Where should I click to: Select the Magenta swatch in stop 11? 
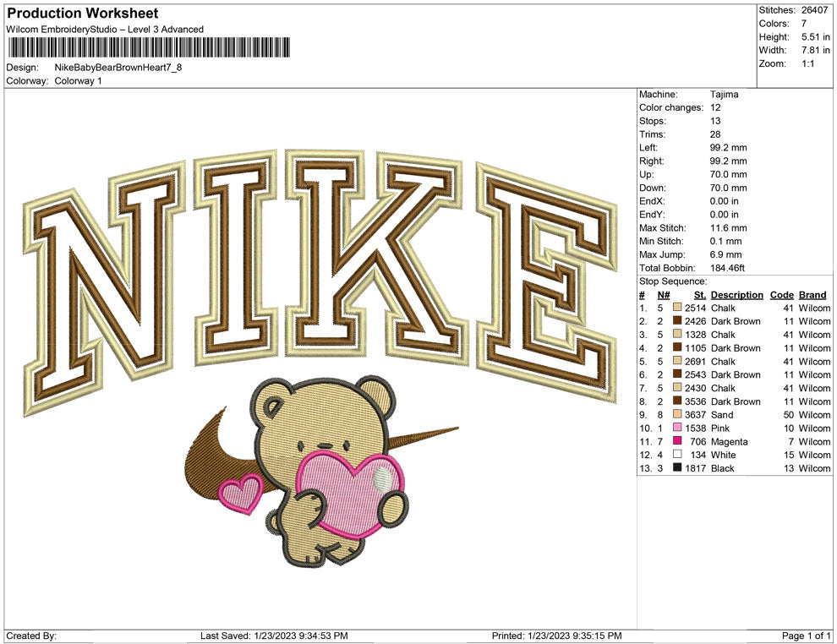tap(677, 442)
